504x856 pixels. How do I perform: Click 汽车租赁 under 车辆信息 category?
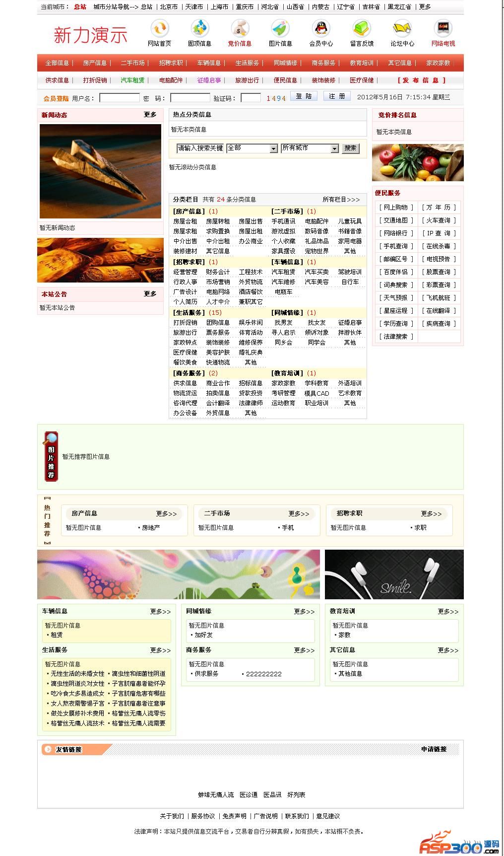pos(283,272)
